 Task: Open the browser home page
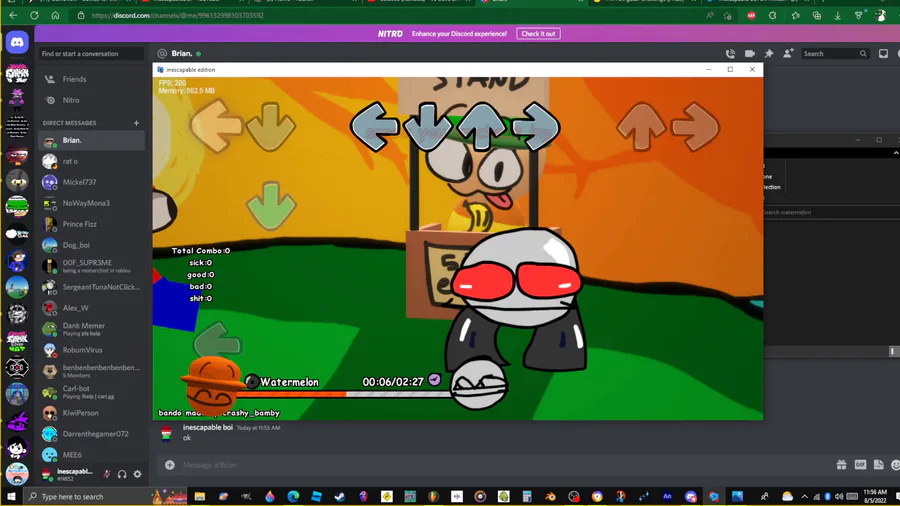55,15
